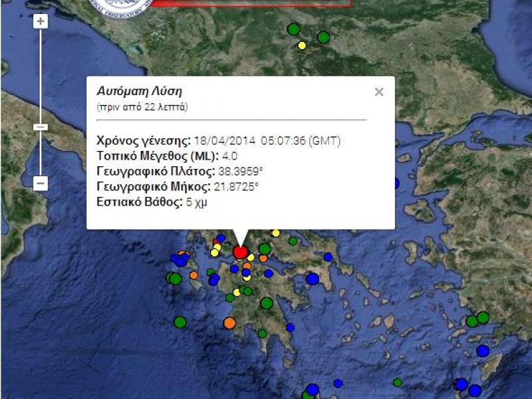The image size is (532, 399).
Task: Select large orange marker southwest of Peloponnese
Action: (229, 323)
